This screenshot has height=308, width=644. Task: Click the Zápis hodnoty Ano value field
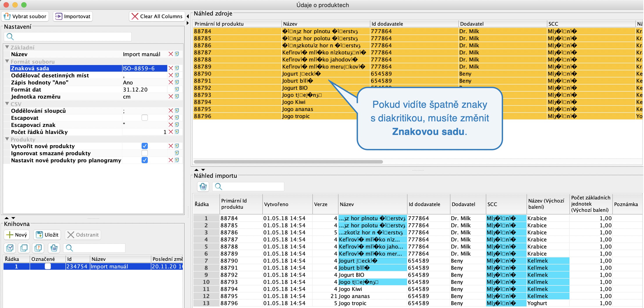144,82
